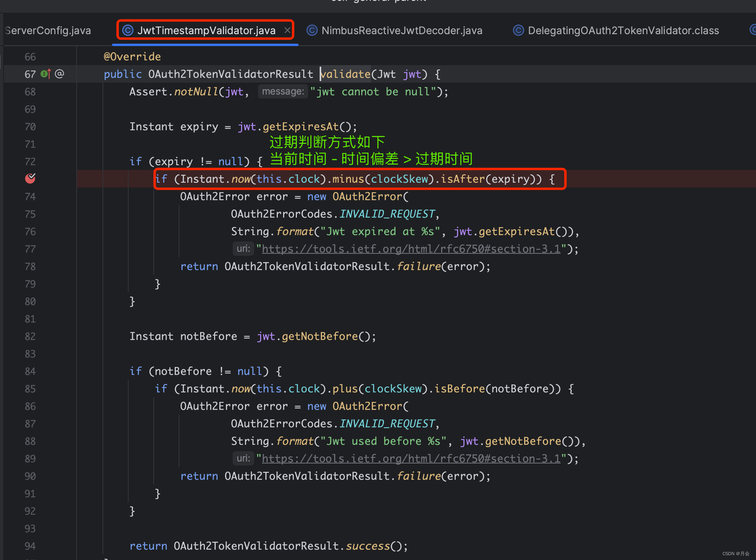Click the 'uri:' inlay hint on line 77
The height and width of the screenshot is (560, 756).
point(243,249)
